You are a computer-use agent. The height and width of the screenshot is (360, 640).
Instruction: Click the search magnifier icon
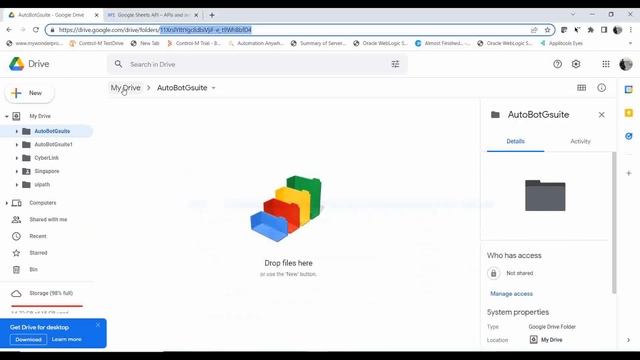pyautogui.click(x=118, y=64)
